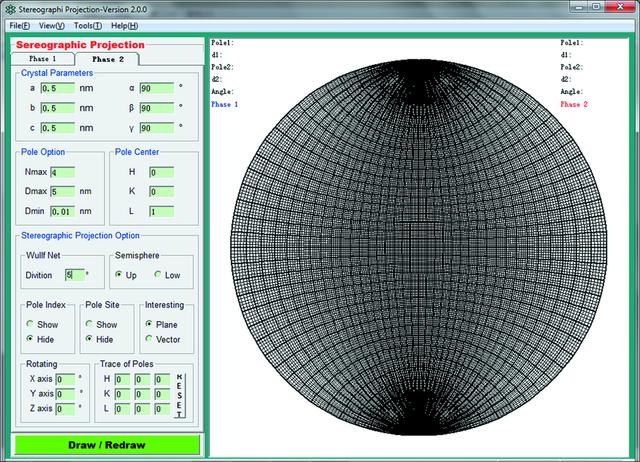Click the third H field in Trace of Poles
This screenshot has height=462, width=640.
coord(162,380)
